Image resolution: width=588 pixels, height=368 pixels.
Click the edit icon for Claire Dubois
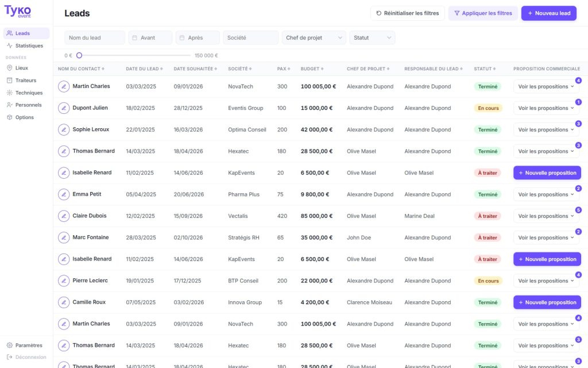coord(64,216)
